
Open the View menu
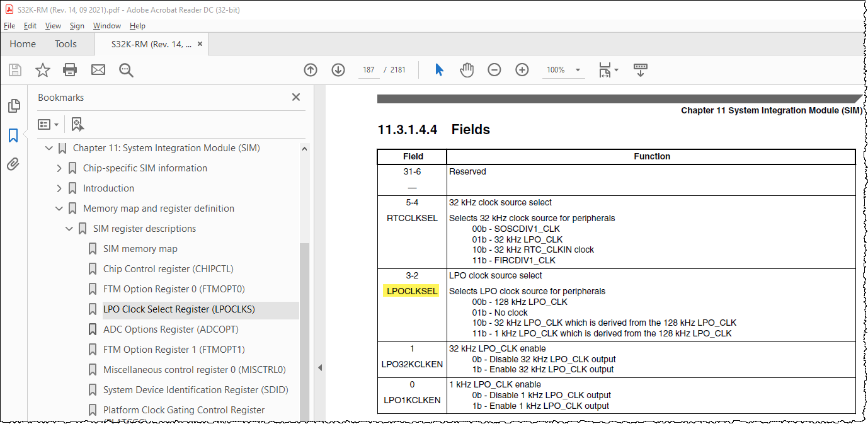53,26
